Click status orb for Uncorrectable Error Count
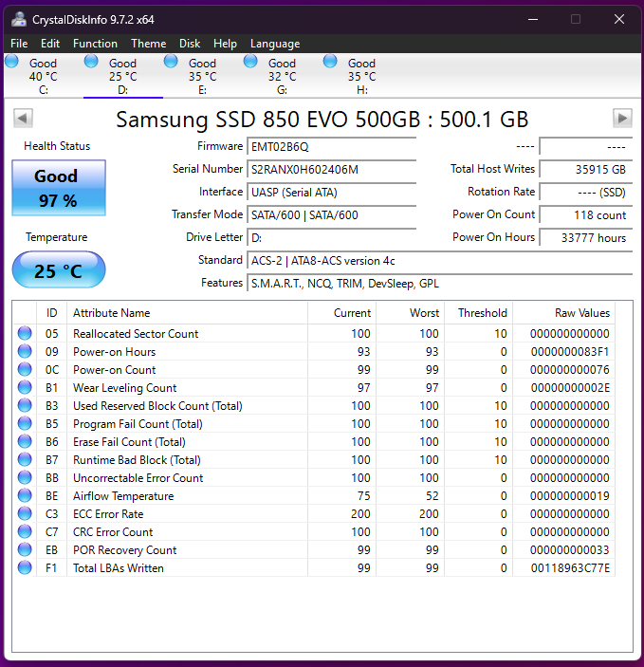Viewport: 644px width, 667px height. pyautogui.click(x=25, y=477)
